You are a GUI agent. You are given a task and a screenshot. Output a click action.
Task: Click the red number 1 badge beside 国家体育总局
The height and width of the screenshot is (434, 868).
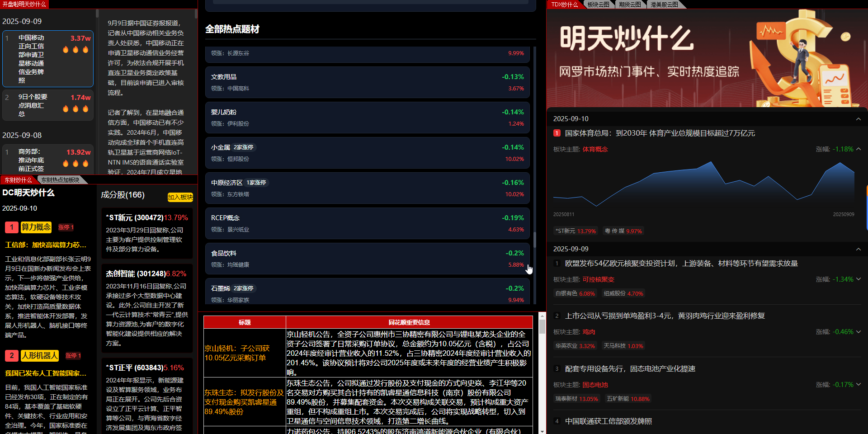pos(557,133)
